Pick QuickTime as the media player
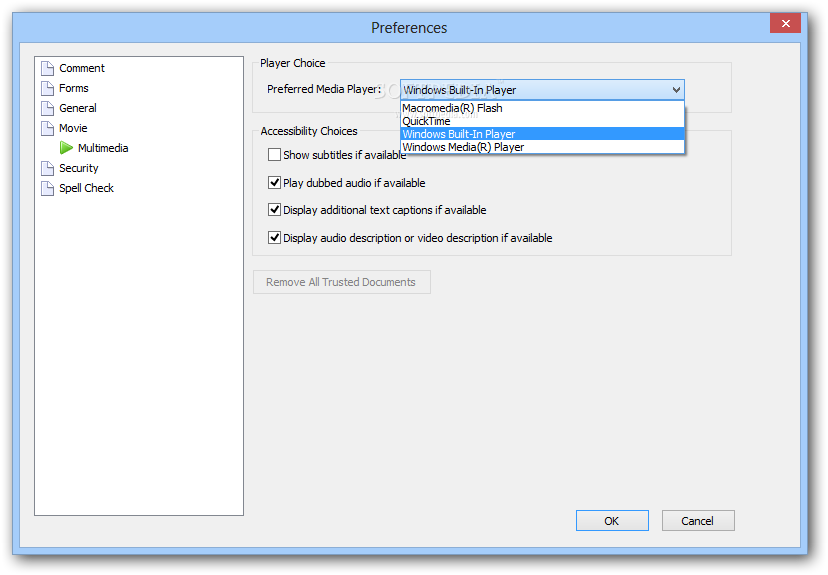The image size is (828, 575). pos(542,121)
